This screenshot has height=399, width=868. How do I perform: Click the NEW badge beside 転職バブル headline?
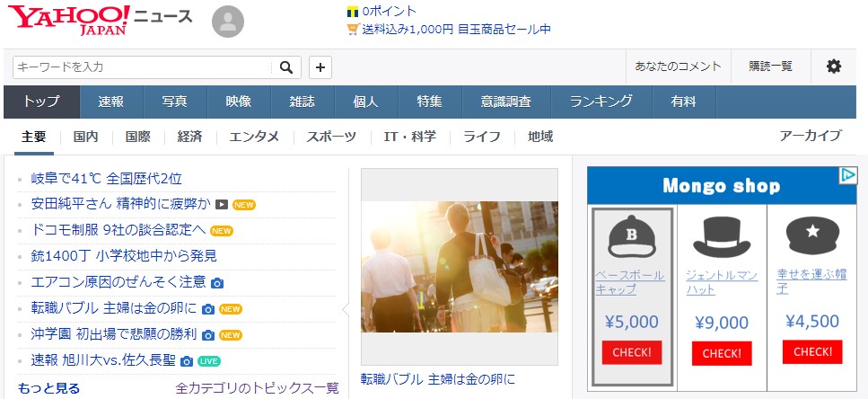[231, 309]
